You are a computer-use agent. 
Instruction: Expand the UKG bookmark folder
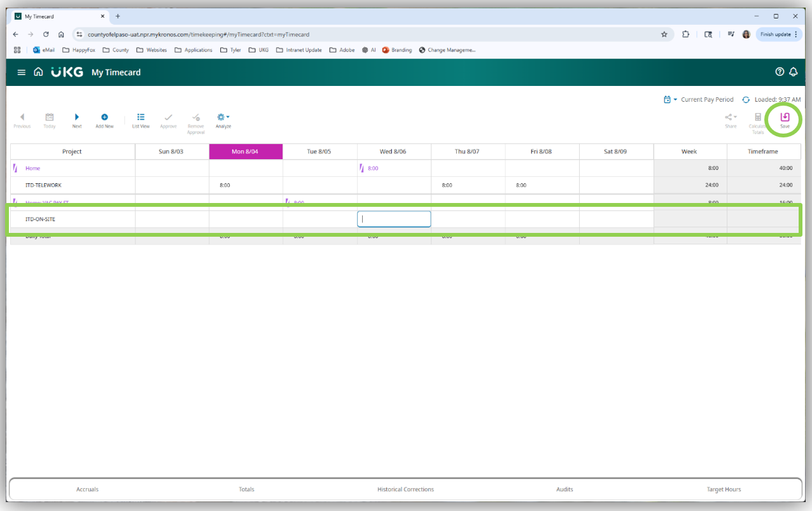coord(259,50)
